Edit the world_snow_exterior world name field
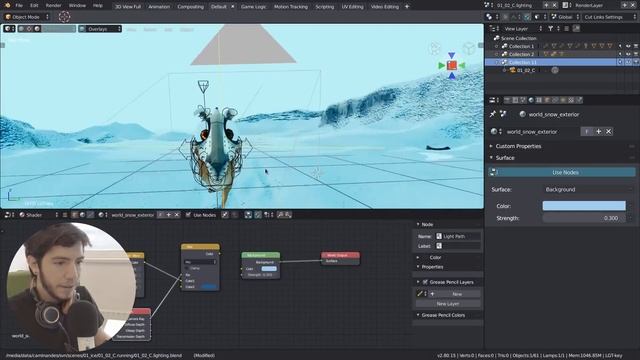The image size is (640, 360). click(x=542, y=131)
